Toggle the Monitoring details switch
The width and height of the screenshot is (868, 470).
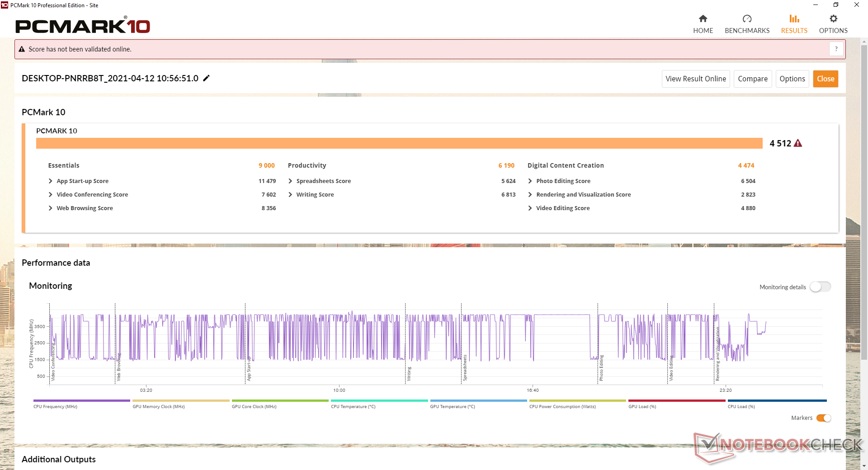pos(820,287)
